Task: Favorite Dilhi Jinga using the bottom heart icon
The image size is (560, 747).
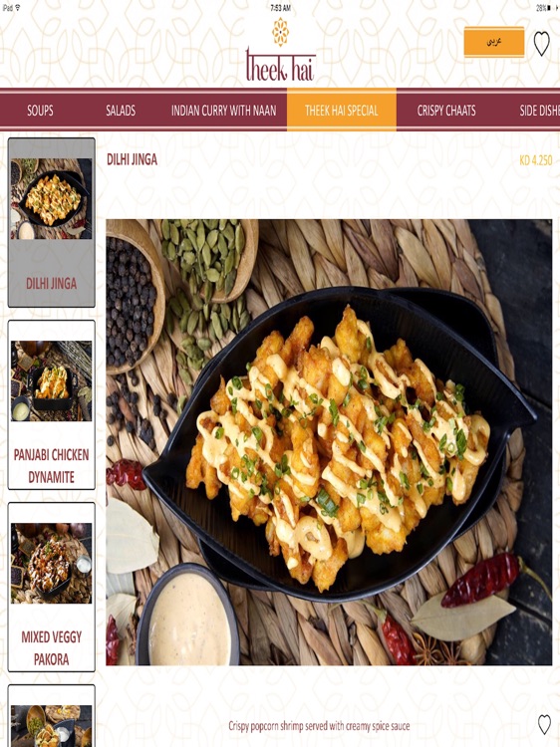Action: coord(544,725)
